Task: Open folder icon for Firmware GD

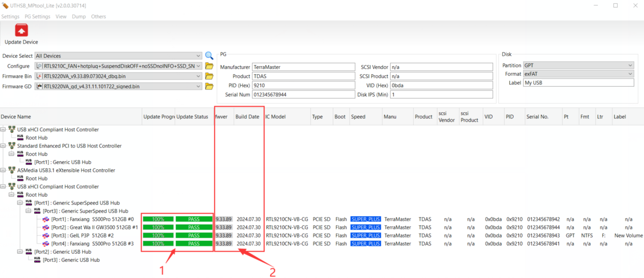Action: click(209, 86)
